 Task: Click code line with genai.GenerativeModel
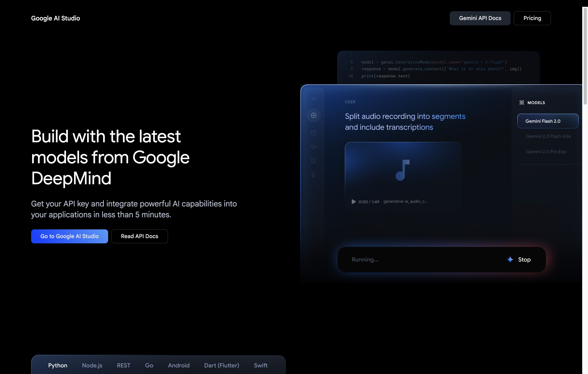[x=434, y=62]
